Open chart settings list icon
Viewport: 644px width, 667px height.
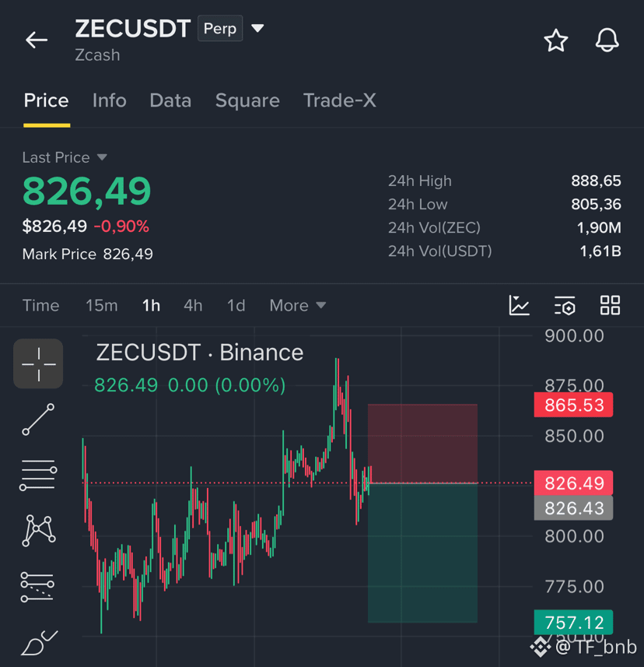coord(565,305)
